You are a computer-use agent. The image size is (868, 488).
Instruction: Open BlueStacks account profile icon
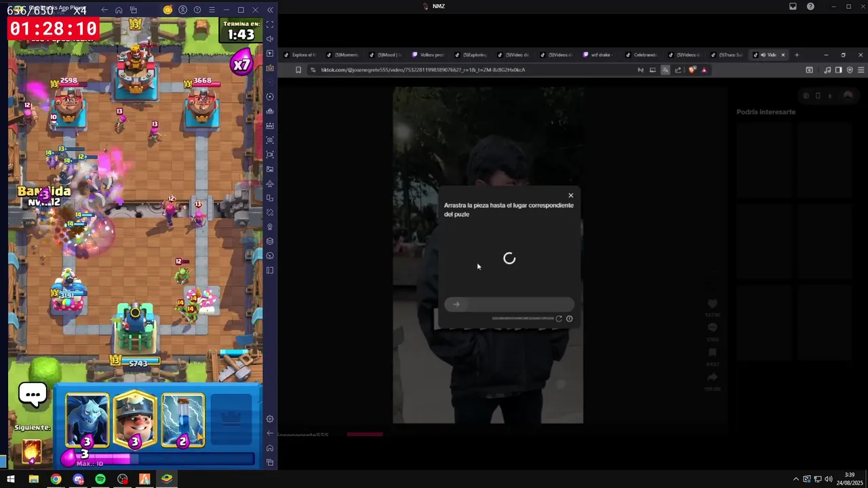[182, 10]
